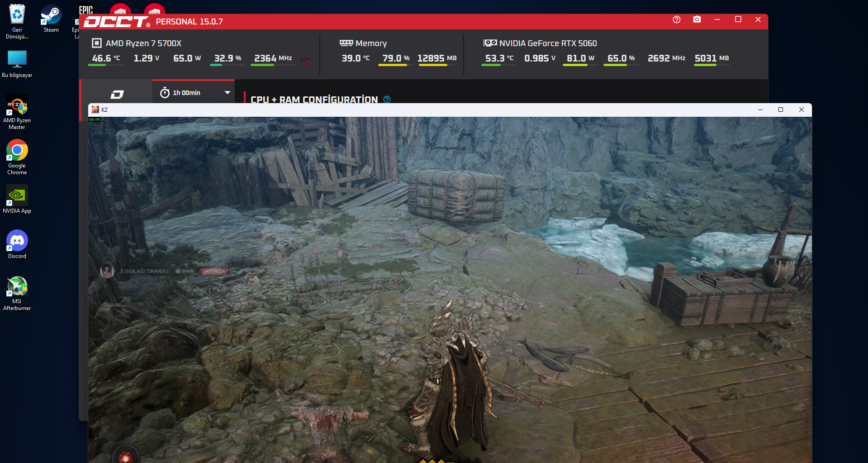The width and height of the screenshot is (868, 463).
Task: Click the GPU power 81.0 W reading
Action: click(581, 58)
